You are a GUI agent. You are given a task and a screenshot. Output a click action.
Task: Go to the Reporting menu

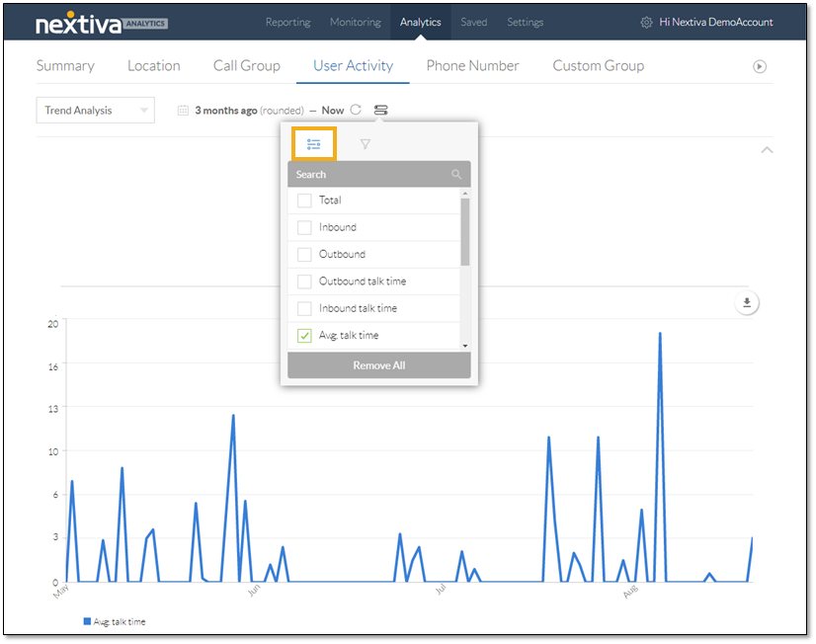[x=287, y=23]
